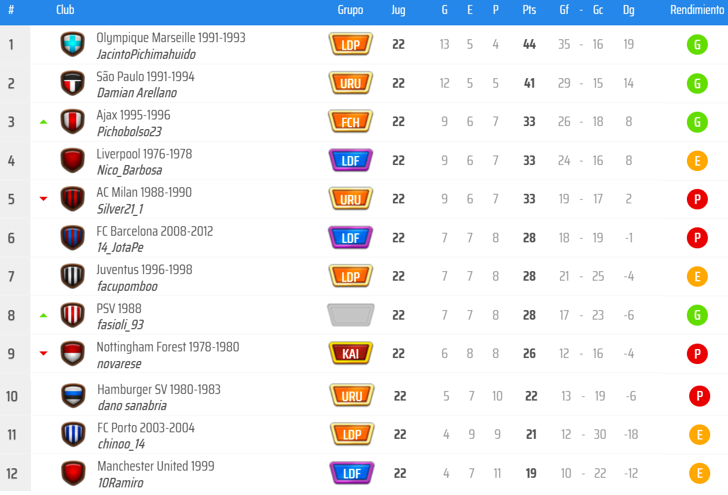Click the São Paulo club crest
The image size is (728, 495).
(72, 83)
